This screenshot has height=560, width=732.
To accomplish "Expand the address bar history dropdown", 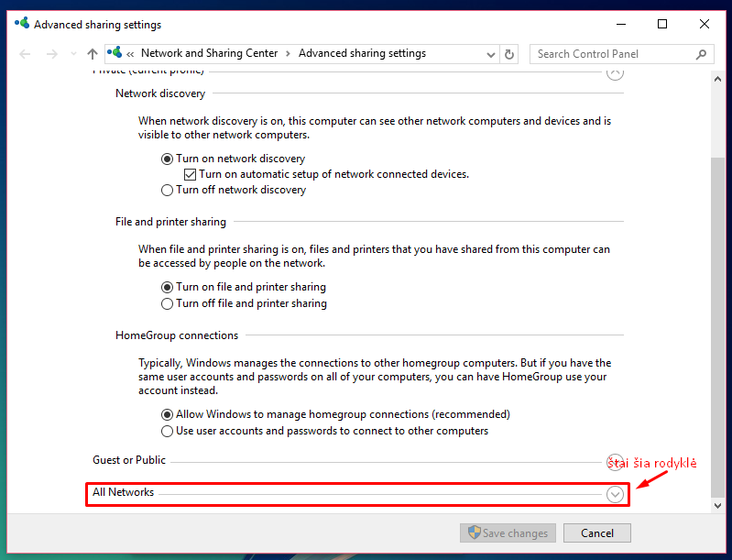I will point(491,55).
